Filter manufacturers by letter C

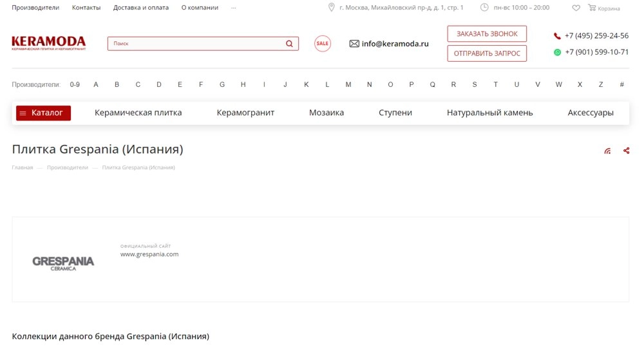click(x=138, y=84)
